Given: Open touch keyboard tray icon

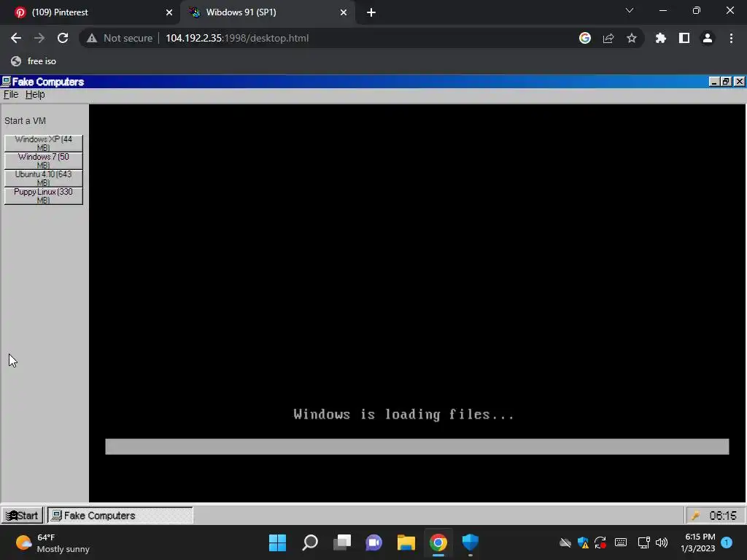Looking at the screenshot, I should point(621,542).
